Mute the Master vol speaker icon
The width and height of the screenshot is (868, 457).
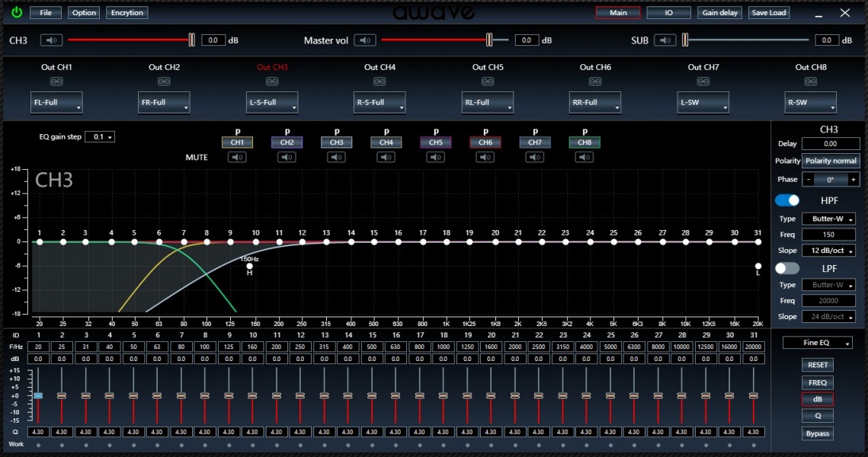(365, 40)
